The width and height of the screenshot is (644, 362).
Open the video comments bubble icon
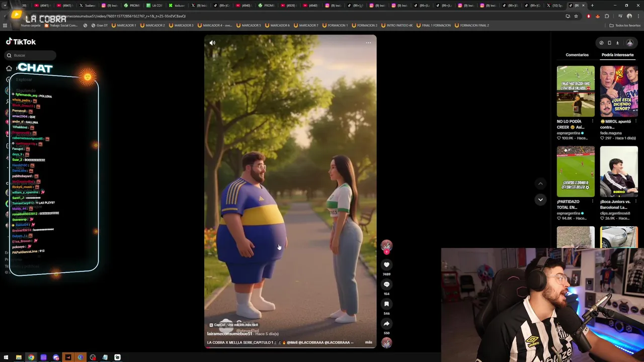coord(386,284)
